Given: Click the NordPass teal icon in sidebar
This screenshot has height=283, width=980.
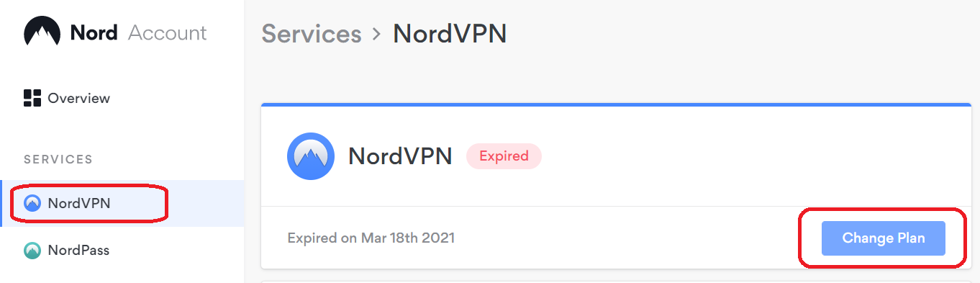Looking at the screenshot, I should tap(32, 251).
